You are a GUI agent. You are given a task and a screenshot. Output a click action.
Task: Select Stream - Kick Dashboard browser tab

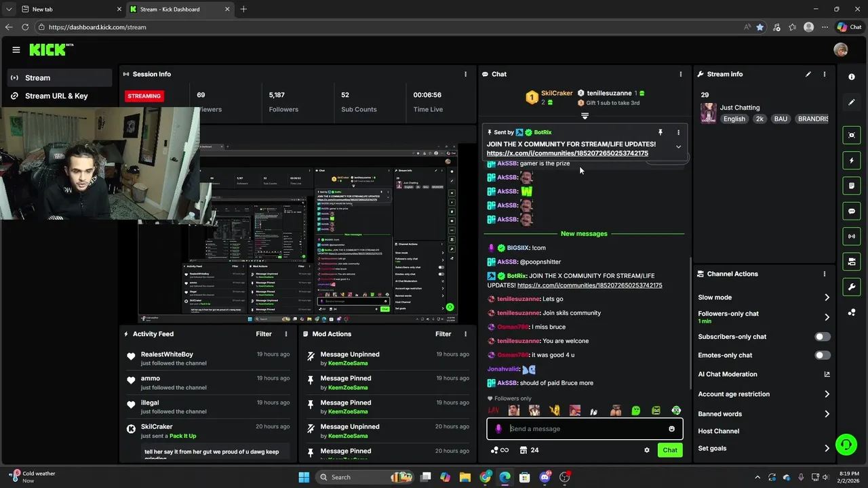click(x=180, y=9)
